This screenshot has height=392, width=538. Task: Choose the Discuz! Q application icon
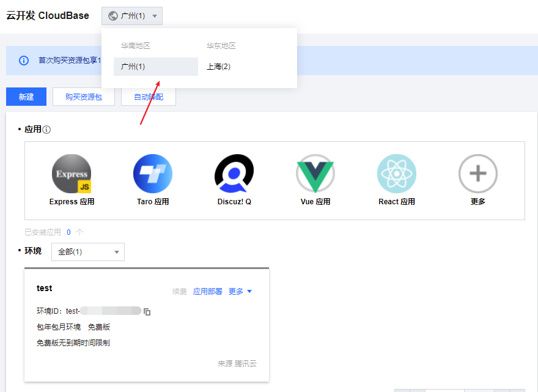pos(234,174)
